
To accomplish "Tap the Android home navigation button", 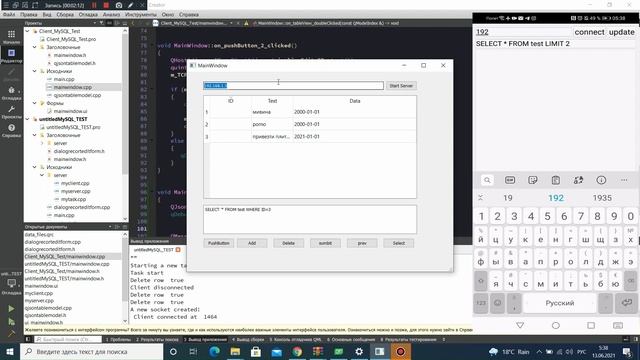I will [x=556, y=325].
